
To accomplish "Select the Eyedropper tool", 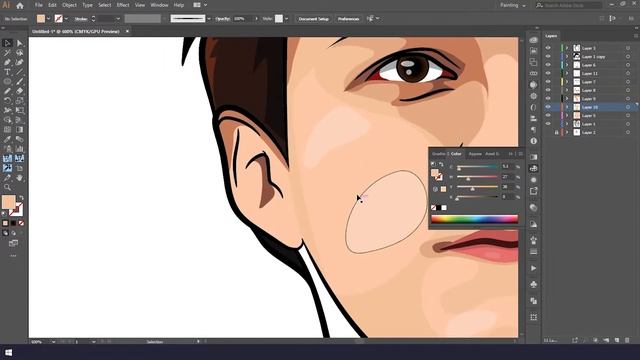I will [7, 139].
